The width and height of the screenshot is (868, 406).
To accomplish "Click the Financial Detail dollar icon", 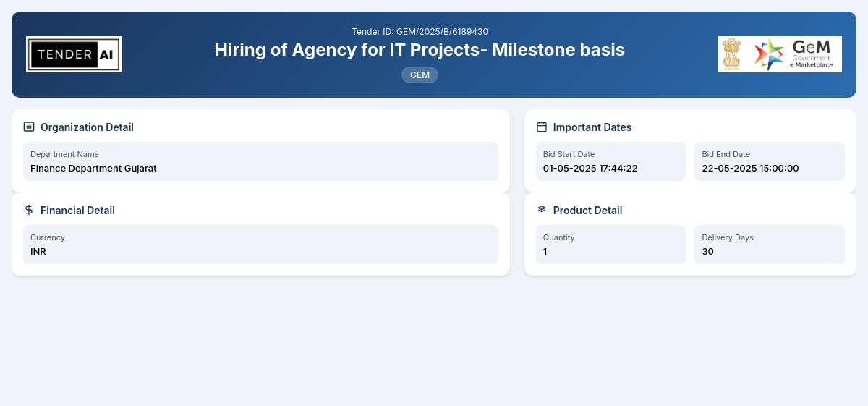I will [x=29, y=210].
